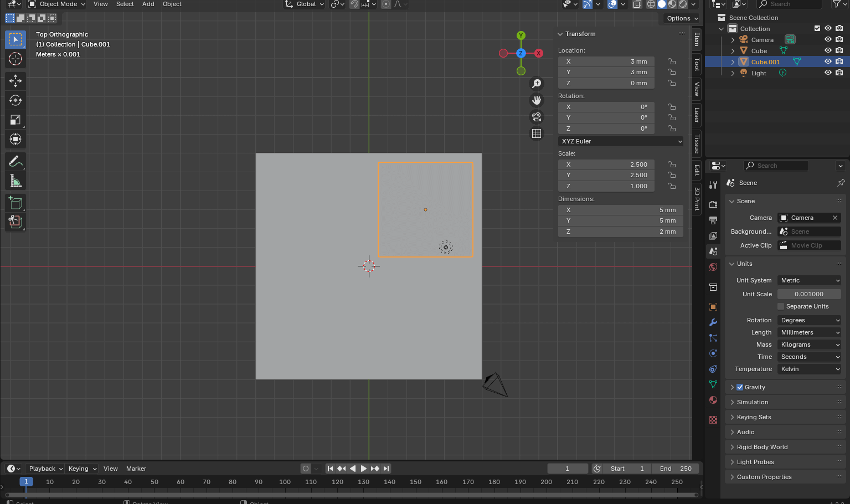Open the Modifiers properties tab icon
This screenshot has width=850, height=504.
coord(713,322)
